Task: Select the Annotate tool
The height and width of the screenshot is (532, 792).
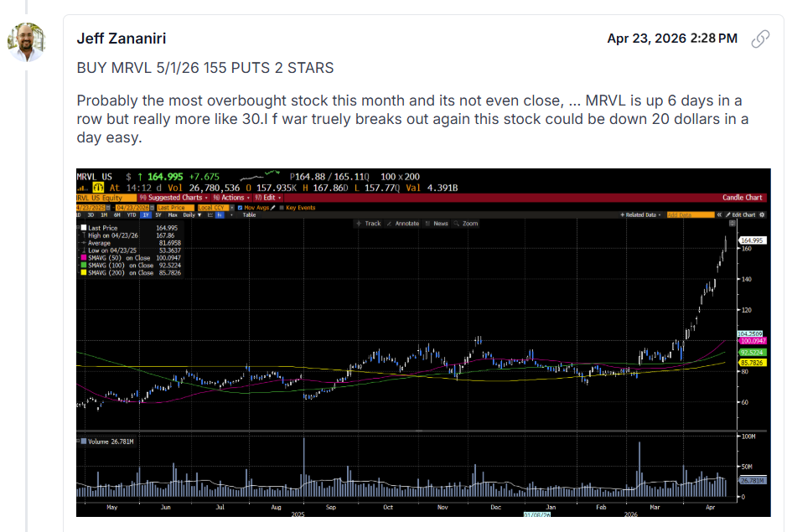Action: coord(403,224)
